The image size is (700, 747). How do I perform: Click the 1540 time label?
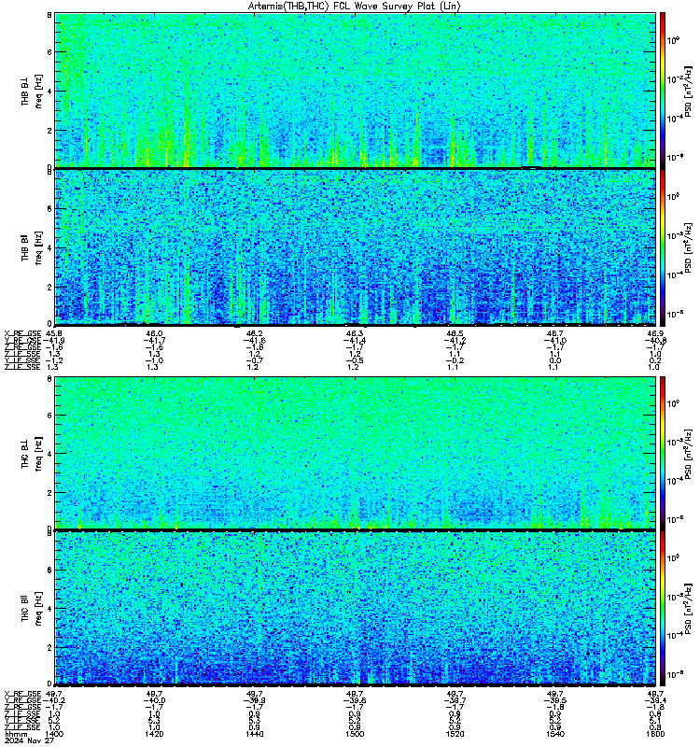[555, 734]
